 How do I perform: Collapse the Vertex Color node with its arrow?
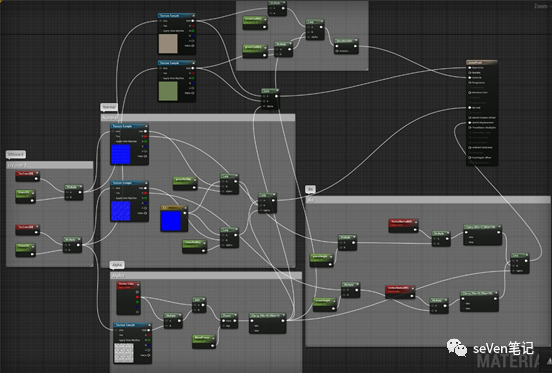coord(138,284)
